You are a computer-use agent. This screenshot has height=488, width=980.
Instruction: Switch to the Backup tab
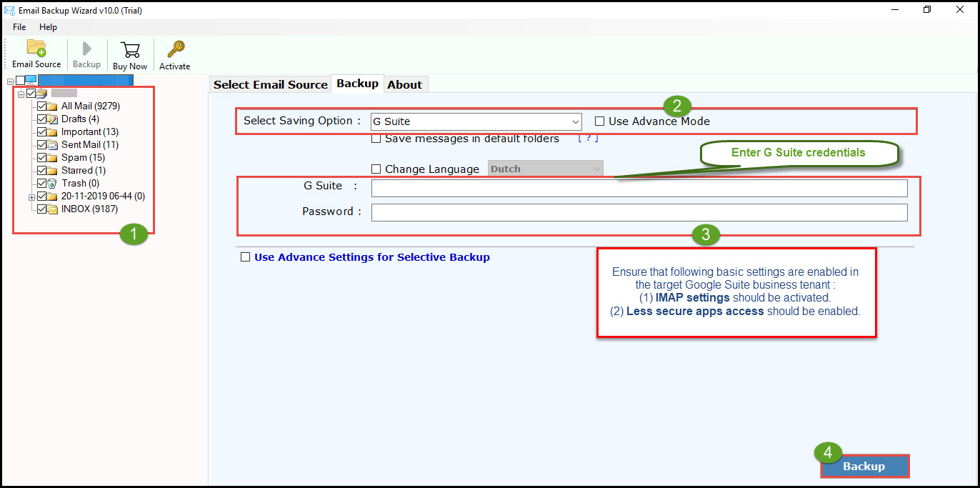[x=357, y=84]
